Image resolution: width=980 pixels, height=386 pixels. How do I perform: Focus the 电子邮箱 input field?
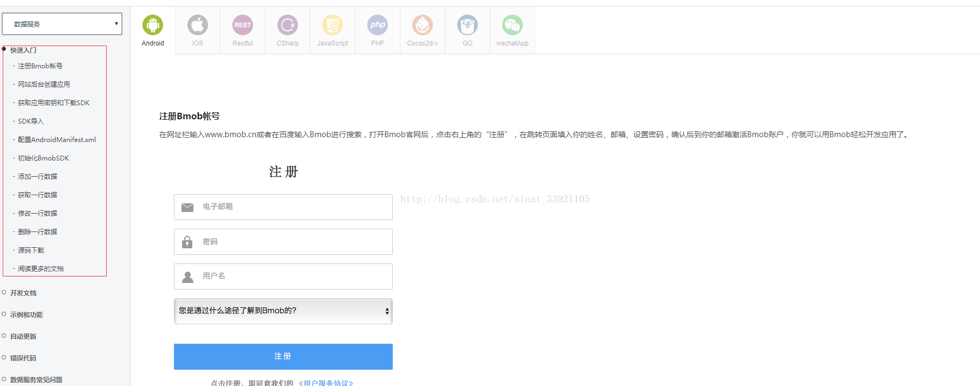283,207
